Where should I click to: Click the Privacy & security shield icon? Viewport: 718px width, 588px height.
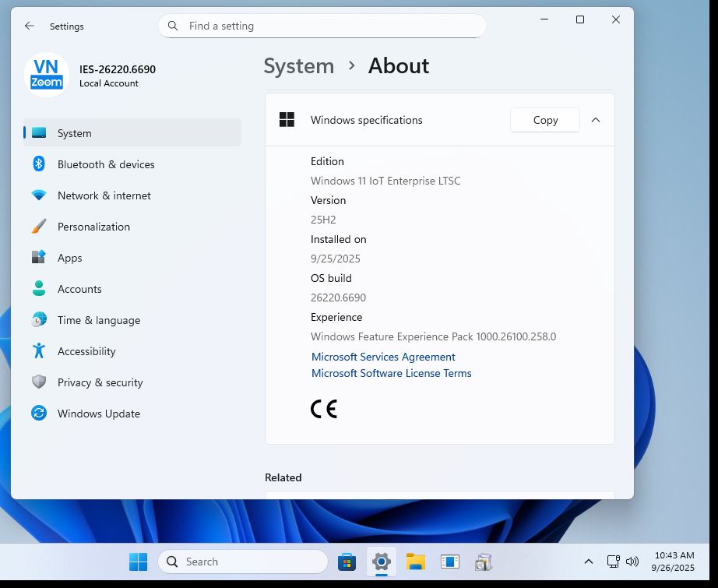click(x=39, y=382)
